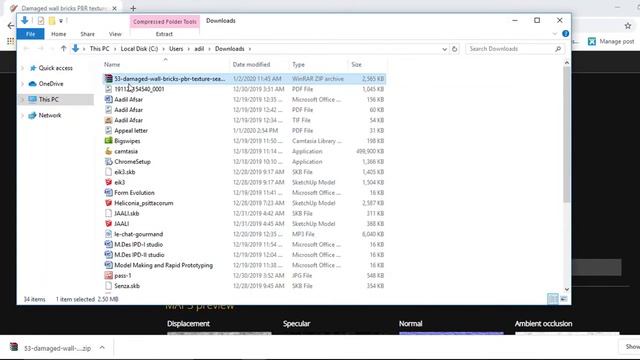Open the address bar history dropdown
Viewport: 640px width, 360px height.
click(444, 49)
